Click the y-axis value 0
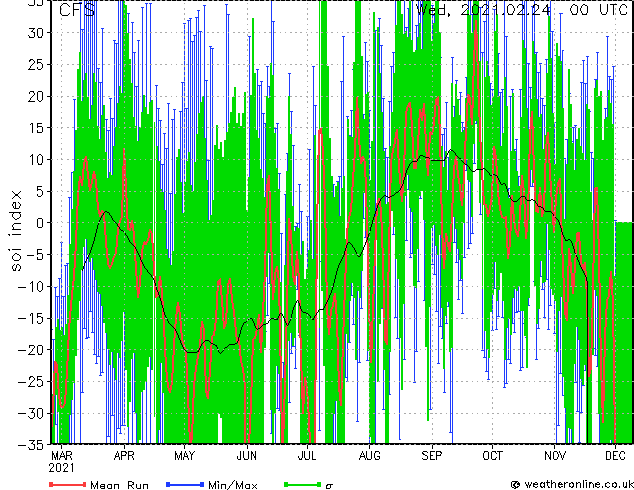 [42, 223]
